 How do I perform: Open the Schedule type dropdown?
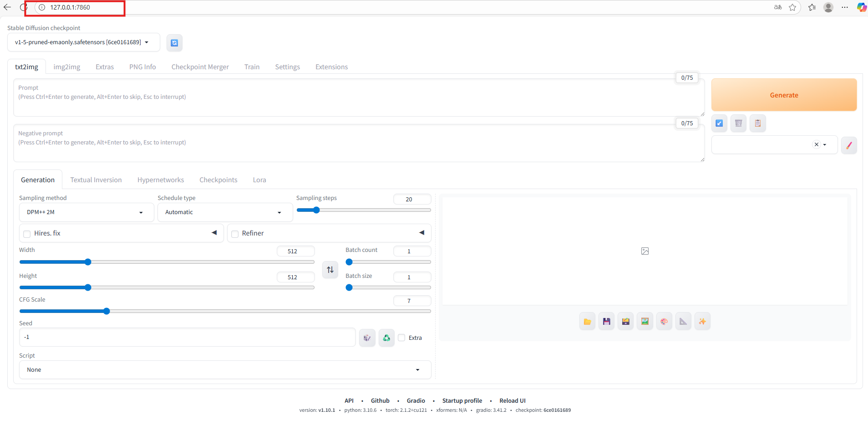coord(225,212)
